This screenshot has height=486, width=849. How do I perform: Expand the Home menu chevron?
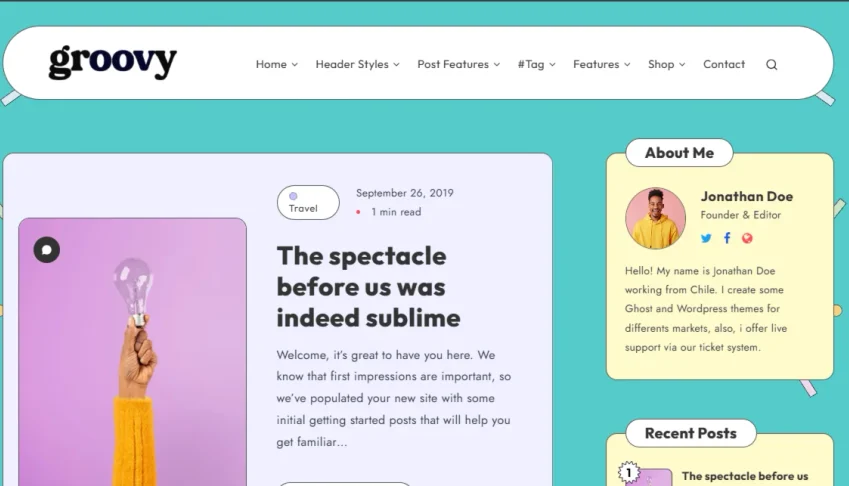pyautogui.click(x=295, y=64)
